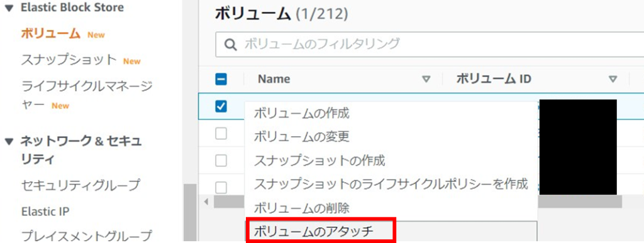
Task: Open スナップショット in the sidebar
Action: pyautogui.click(x=69, y=60)
